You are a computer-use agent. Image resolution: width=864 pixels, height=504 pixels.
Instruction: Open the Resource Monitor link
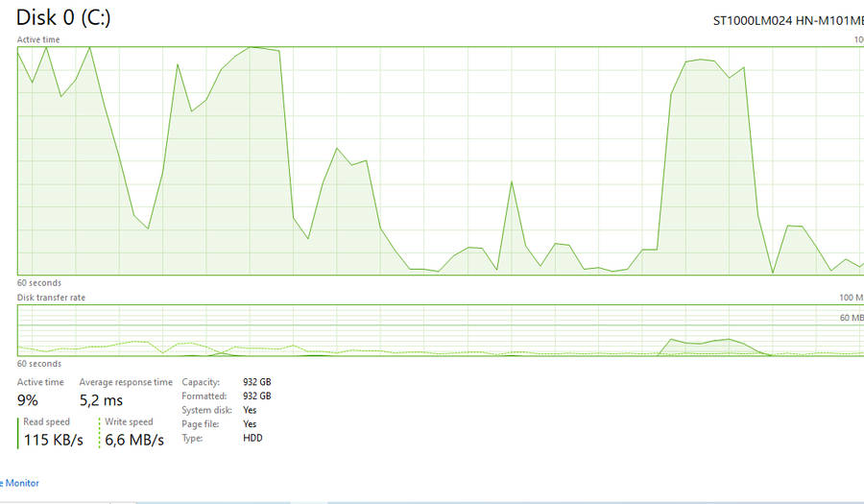tap(18, 483)
